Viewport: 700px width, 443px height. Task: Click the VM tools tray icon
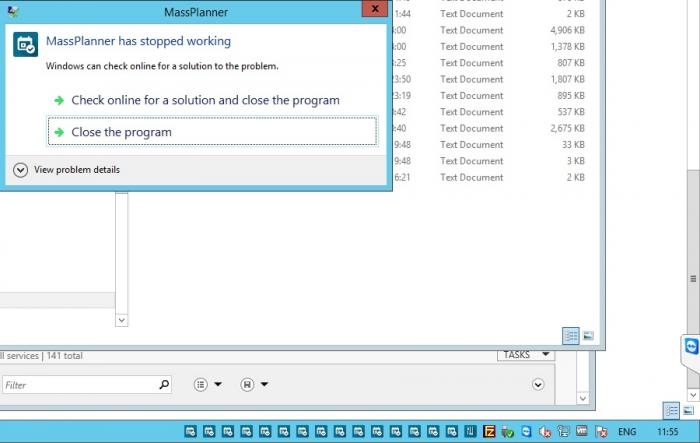(x=581, y=431)
